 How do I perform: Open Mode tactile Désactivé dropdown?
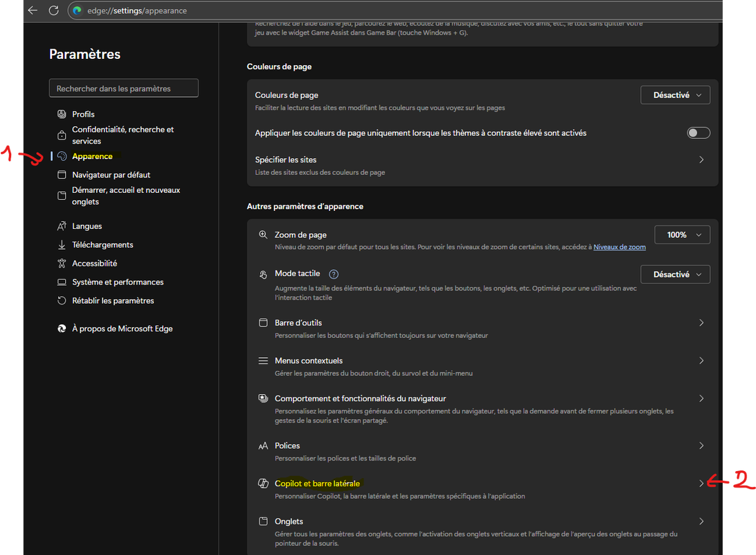click(675, 274)
